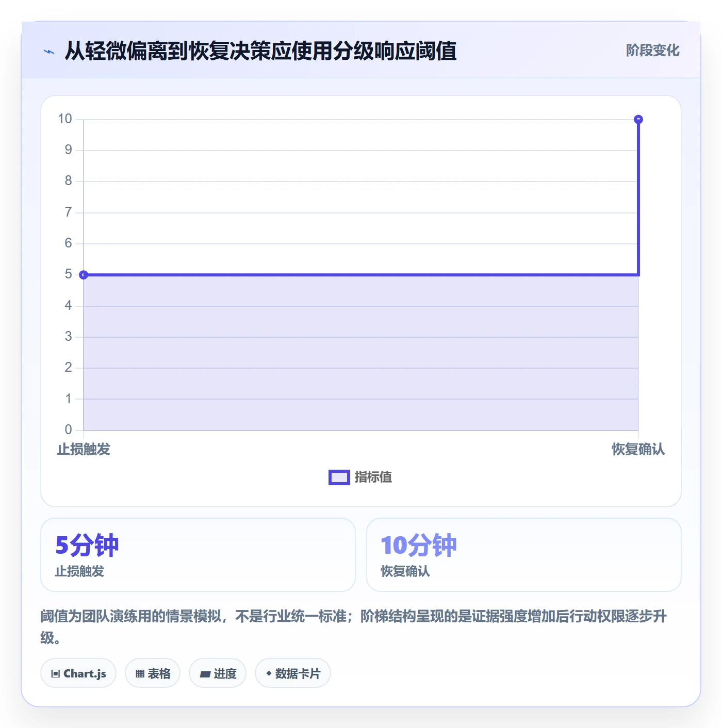The image size is (722, 728).
Task: Click the bar icon in 进度 tag
Action: click(205, 674)
